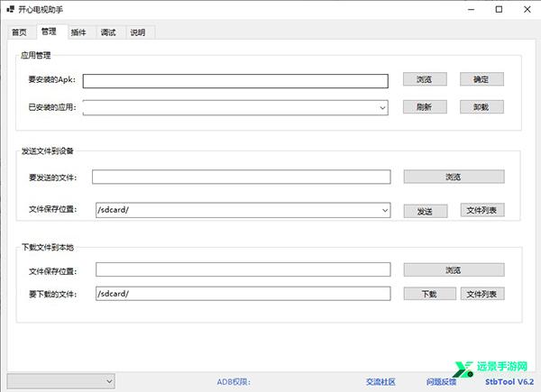
Task: Click the 发送 button
Action: tap(425, 210)
